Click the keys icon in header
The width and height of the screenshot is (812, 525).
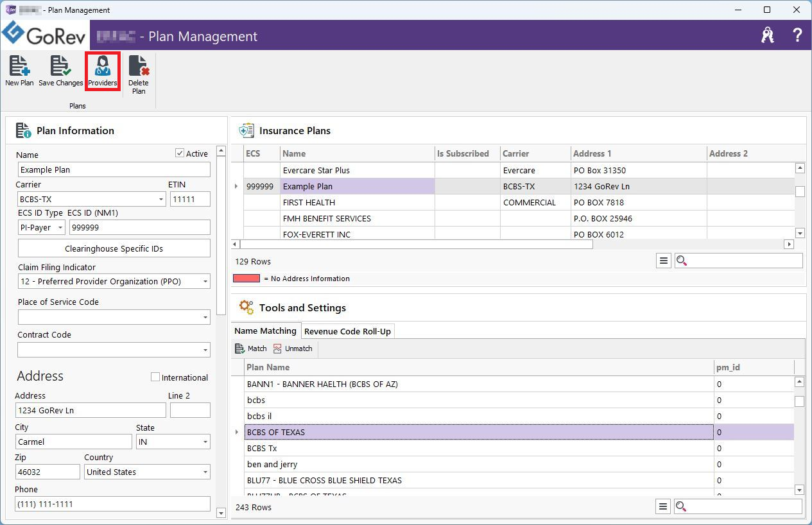pyautogui.click(x=768, y=35)
